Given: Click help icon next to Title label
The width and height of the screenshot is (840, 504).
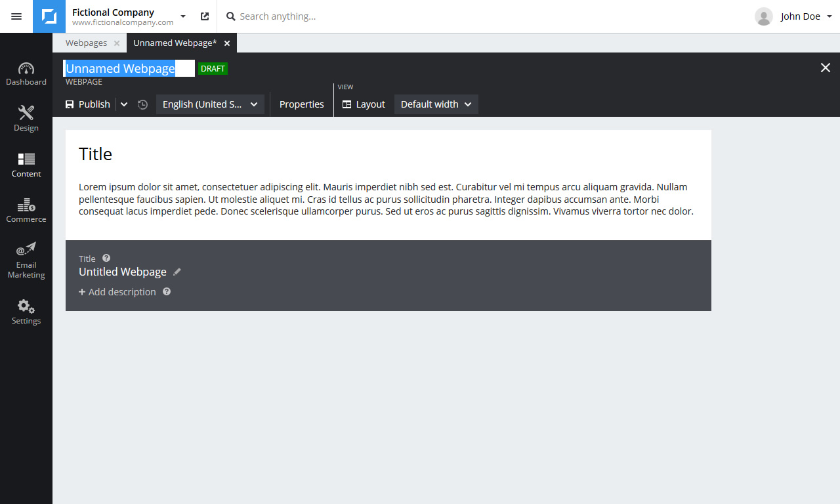Looking at the screenshot, I should 106,259.
